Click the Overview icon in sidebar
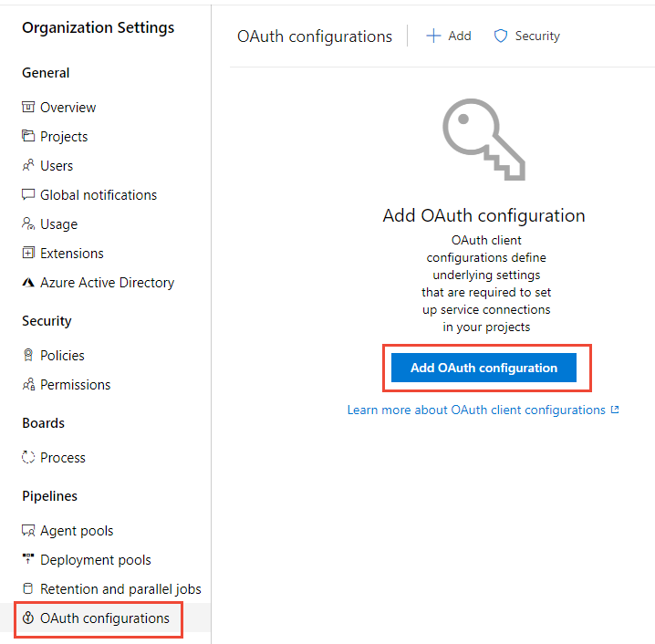Image resolution: width=655 pixels, height=644 pixels. 28,107
